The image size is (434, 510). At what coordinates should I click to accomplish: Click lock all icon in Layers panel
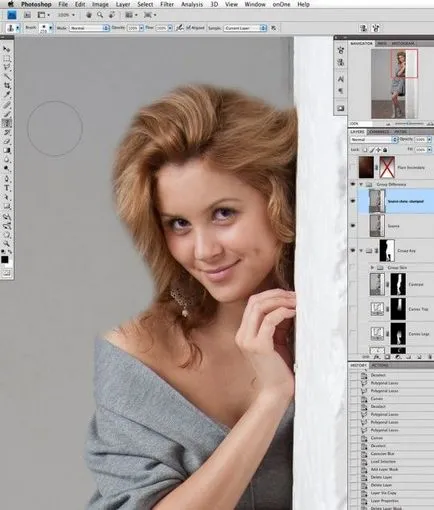point(385,150)
